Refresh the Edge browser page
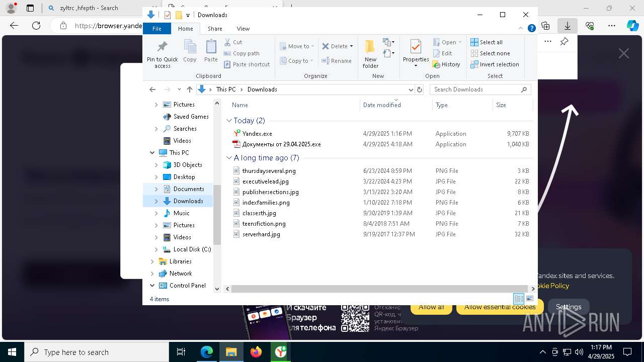The image size is (644, 362). click(x=36, y=26)
